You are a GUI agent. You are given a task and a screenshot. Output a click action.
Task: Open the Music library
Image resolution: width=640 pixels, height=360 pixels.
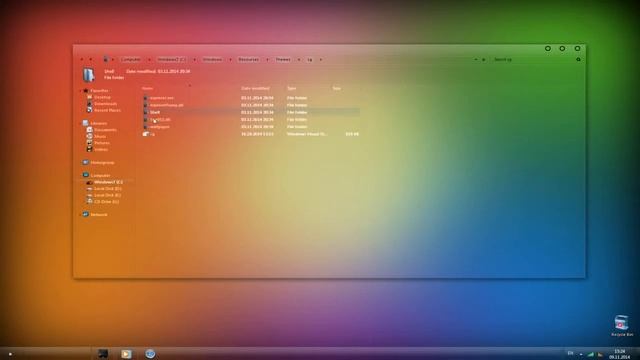tap(100, 136)
